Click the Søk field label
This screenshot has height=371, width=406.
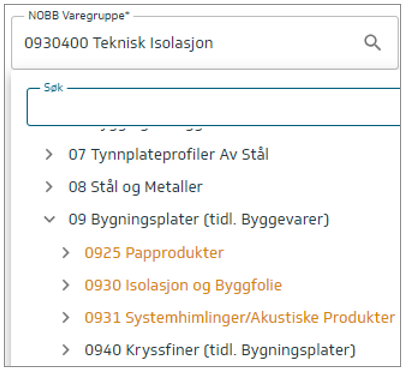(x=53, y=88)
